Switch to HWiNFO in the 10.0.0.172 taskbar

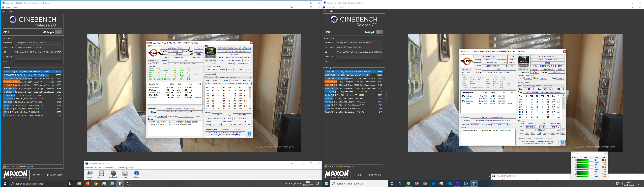[x=474, y=184]
